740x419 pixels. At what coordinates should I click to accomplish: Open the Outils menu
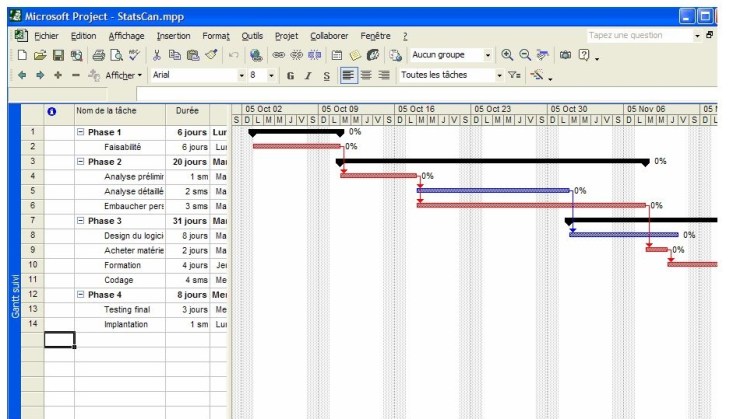point(252,36)
